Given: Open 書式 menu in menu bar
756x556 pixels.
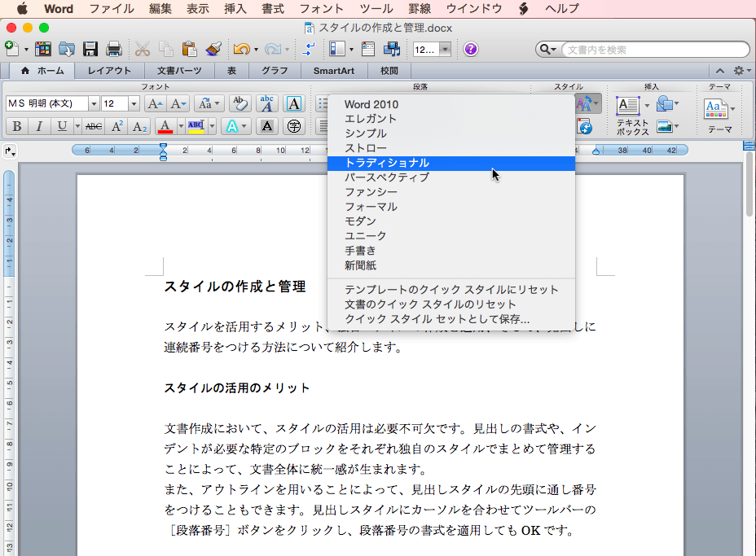Looking at the screenshot, I should click(272, 9).
